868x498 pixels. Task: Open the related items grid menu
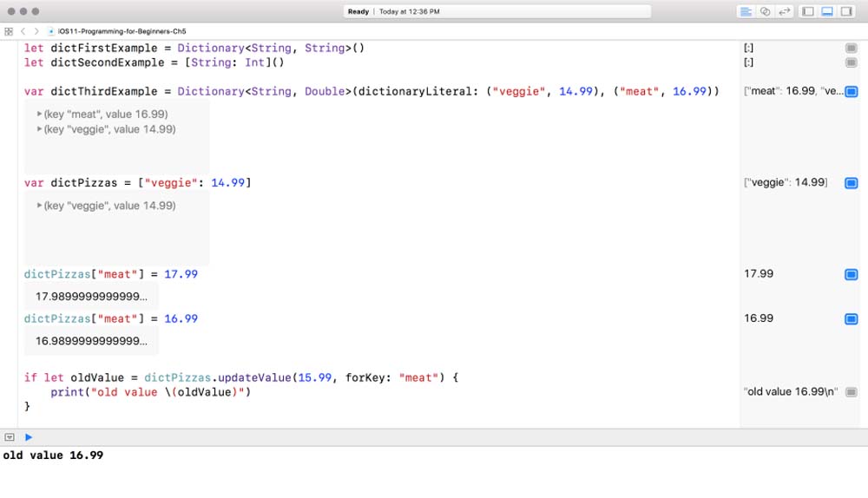click(x=9, y=31)
